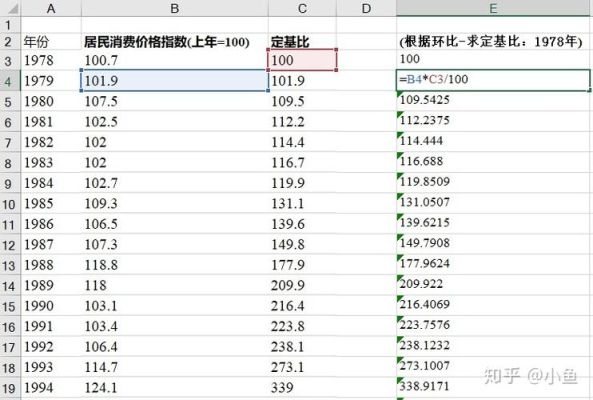Select the cell showing 107.5

click(x=175, y=101)
